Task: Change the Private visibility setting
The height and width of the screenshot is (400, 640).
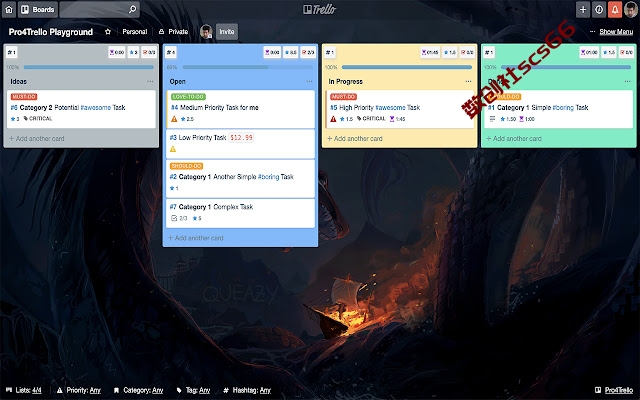Action: (x=173, y=31)
